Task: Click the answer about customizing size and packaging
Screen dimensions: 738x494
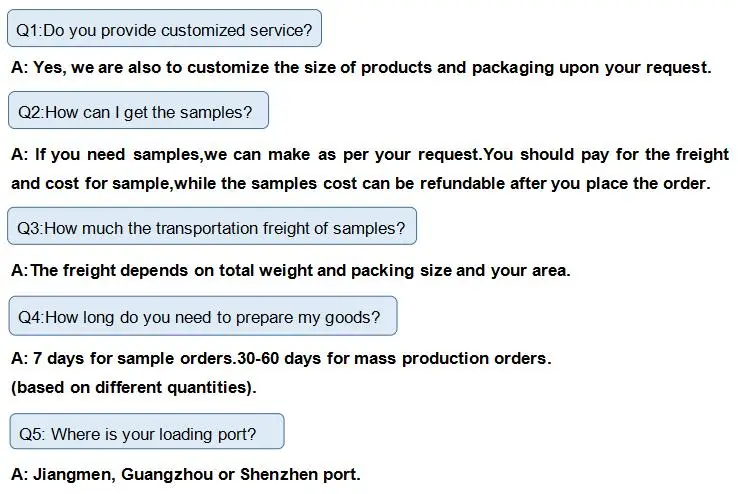Action: tap(360, 68)
